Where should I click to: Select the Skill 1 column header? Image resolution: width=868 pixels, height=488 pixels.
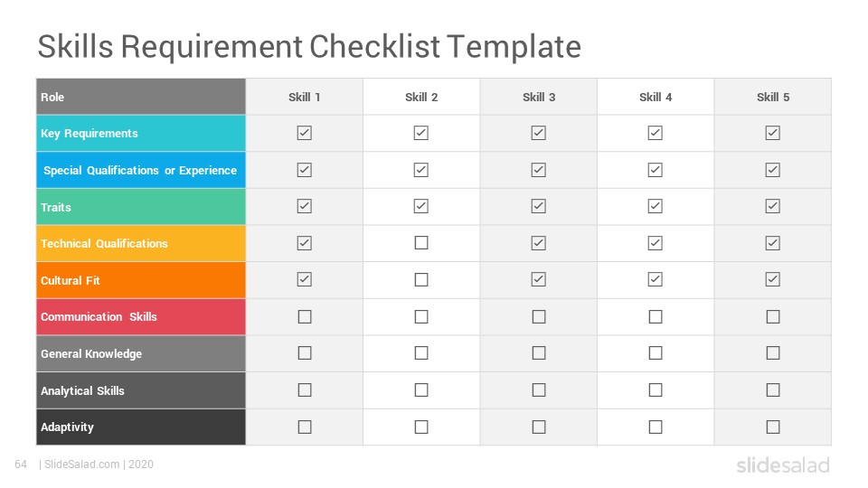click(x=305, y=97)
